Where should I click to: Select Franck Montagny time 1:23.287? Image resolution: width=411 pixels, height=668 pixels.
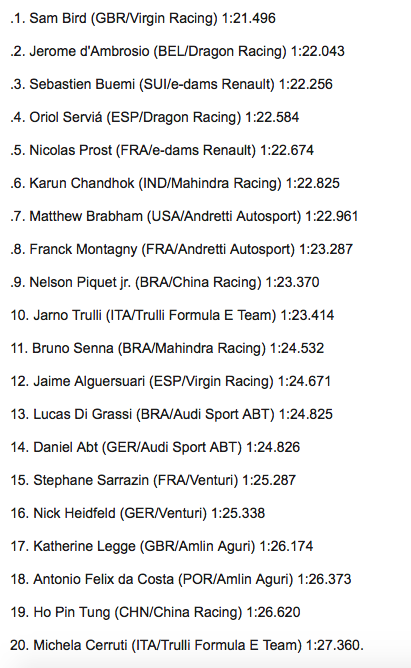326,249
